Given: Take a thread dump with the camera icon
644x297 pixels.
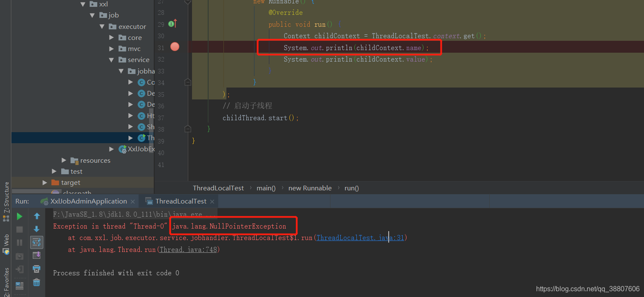Looking at the screenshot, I should coord(19,256).
